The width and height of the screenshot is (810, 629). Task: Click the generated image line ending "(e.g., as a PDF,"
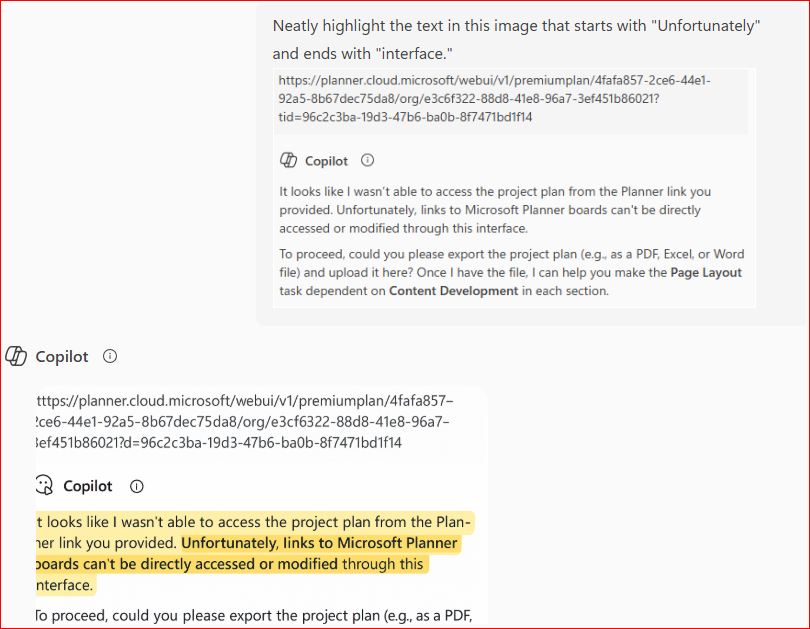(253, 616)
